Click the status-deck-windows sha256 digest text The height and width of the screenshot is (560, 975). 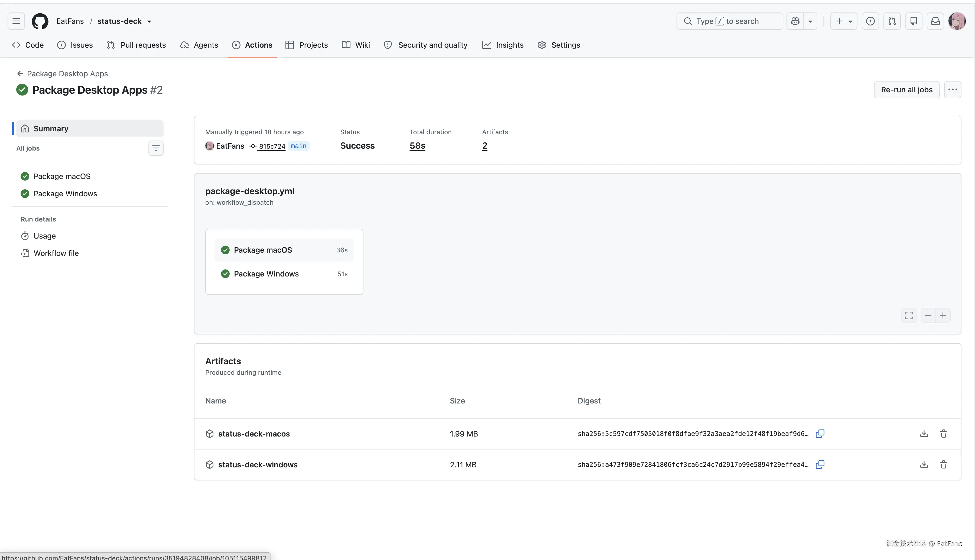[x=693, y=464]
